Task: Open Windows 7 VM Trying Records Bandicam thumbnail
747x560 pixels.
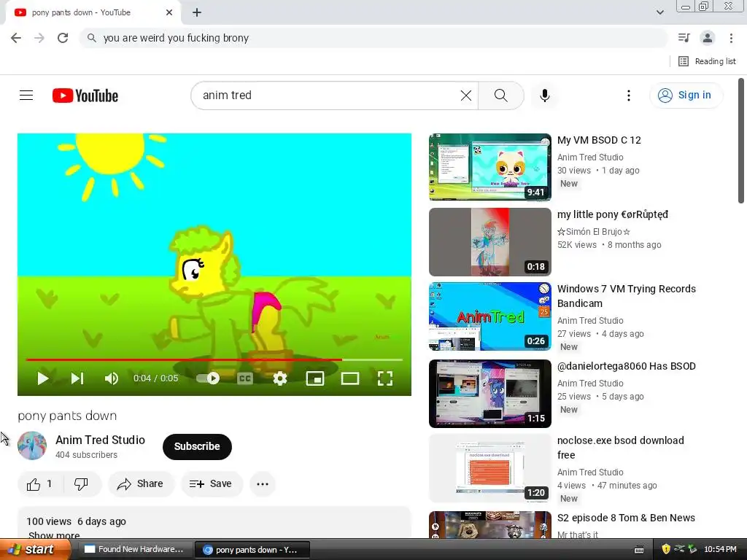Action: click(x=489, y=316)
